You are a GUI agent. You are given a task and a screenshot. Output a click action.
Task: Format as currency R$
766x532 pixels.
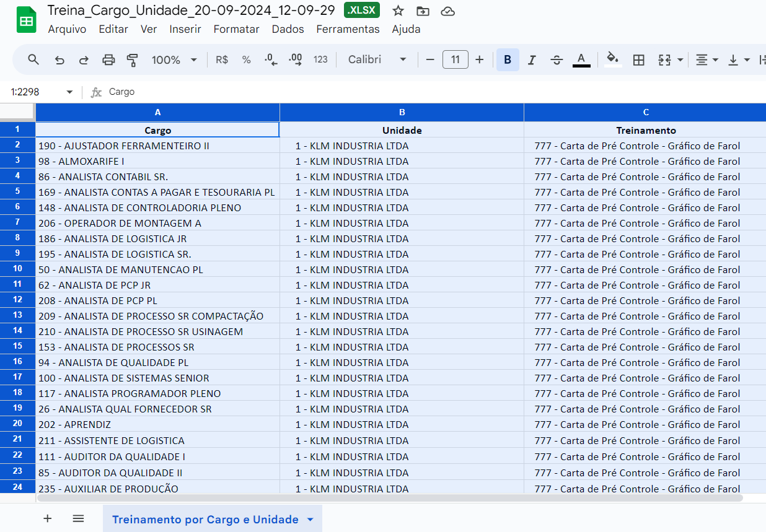[222, 59]
